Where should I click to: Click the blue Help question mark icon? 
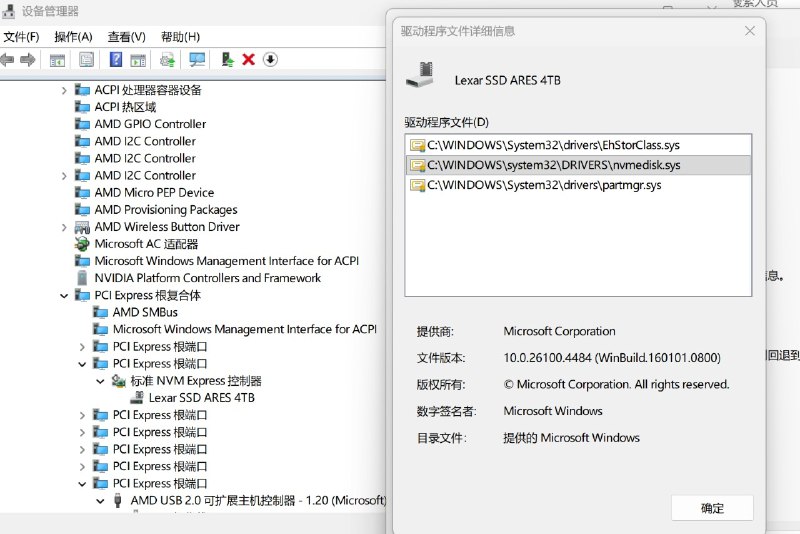point(116,60)
